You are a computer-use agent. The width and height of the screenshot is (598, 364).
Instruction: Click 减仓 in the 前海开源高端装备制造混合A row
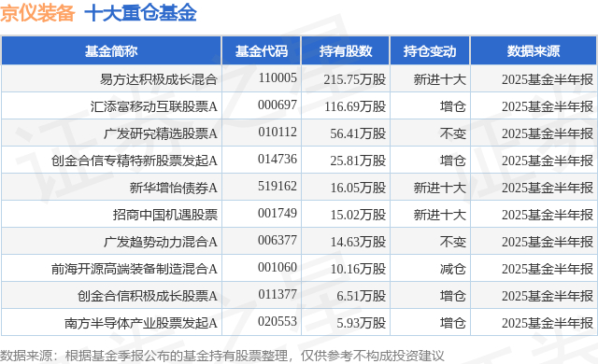(x=452, y=269)
